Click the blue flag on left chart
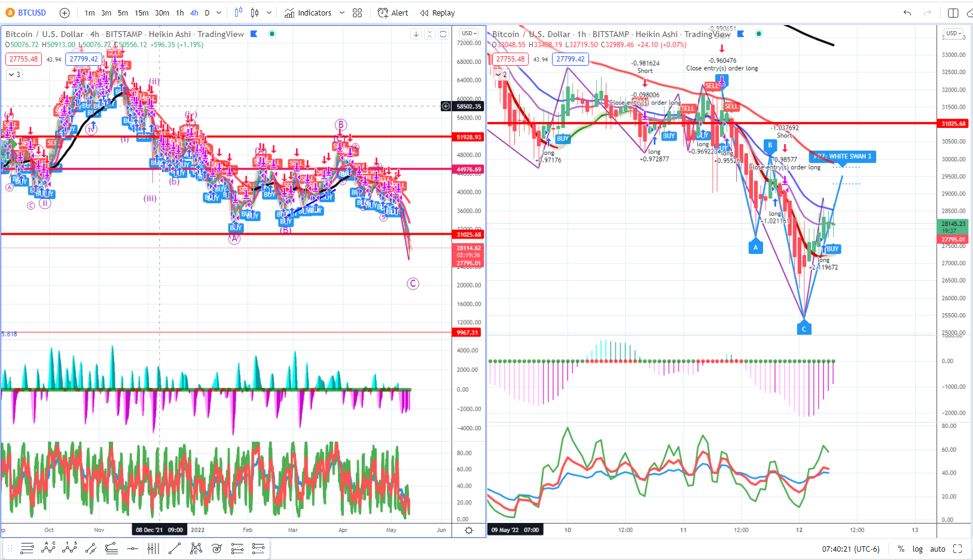 [x=254, y=34]
